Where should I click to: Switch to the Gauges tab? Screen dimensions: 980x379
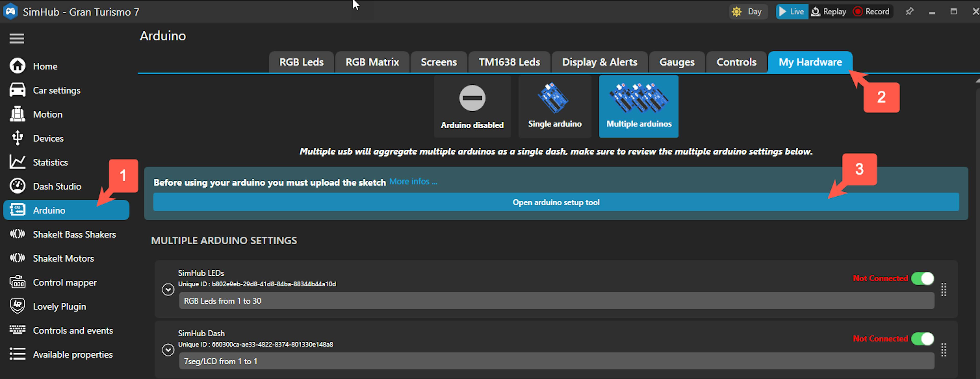[677, 62]
